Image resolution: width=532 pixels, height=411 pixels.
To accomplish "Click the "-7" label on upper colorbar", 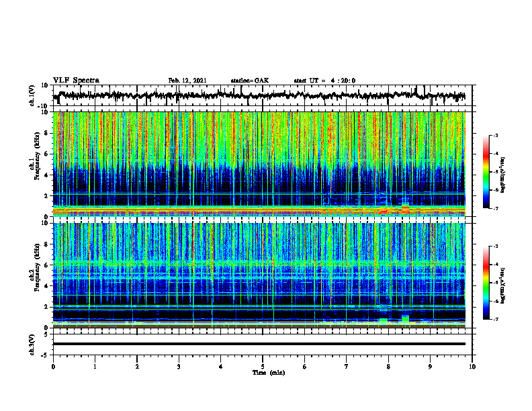I will [496, 208].
